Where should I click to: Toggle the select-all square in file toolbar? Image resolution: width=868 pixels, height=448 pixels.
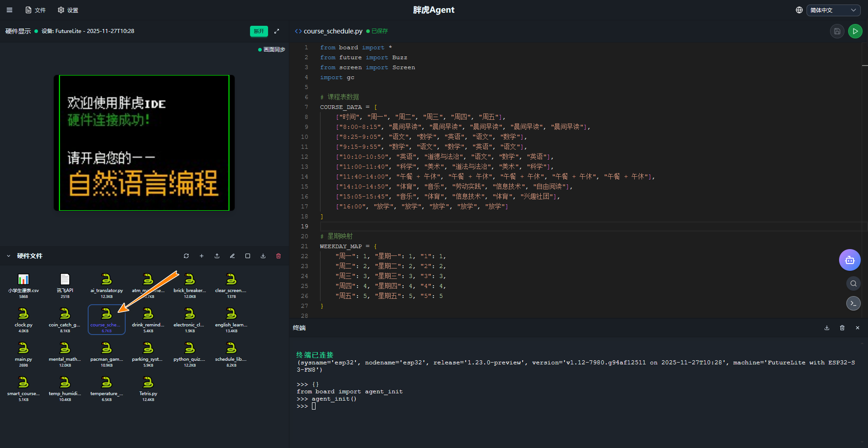pyautogui.click(x=248, y=256)
